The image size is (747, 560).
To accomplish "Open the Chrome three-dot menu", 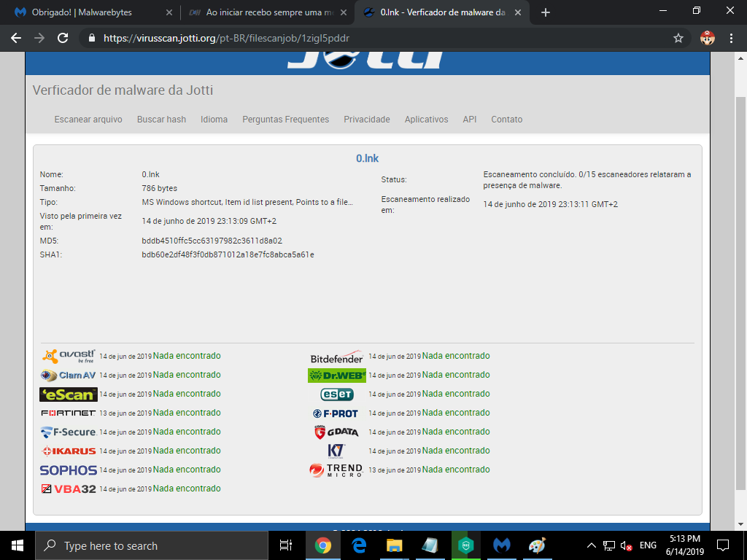I will click(731, 38).
